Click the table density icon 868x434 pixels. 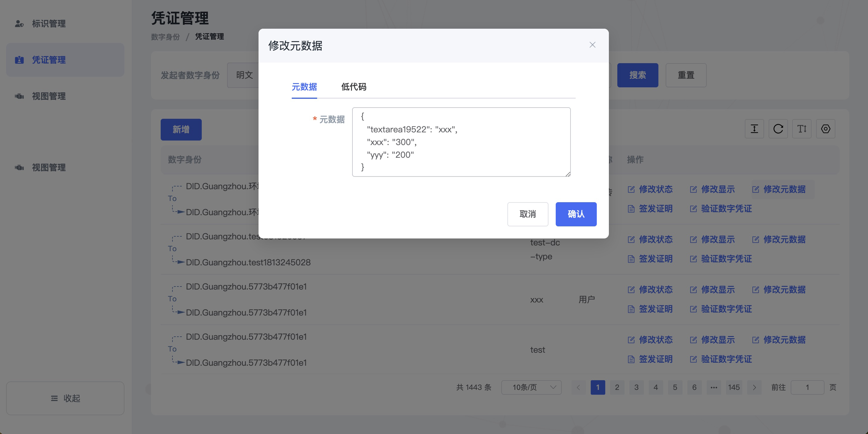click(x=754, y=128)
